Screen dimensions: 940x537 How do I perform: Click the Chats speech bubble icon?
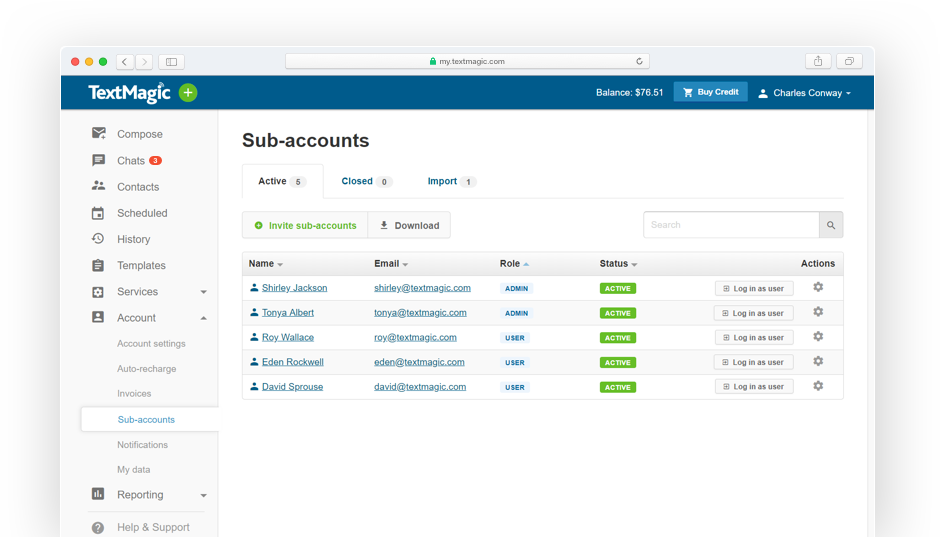pyautogui.click(x=98, y=160)
